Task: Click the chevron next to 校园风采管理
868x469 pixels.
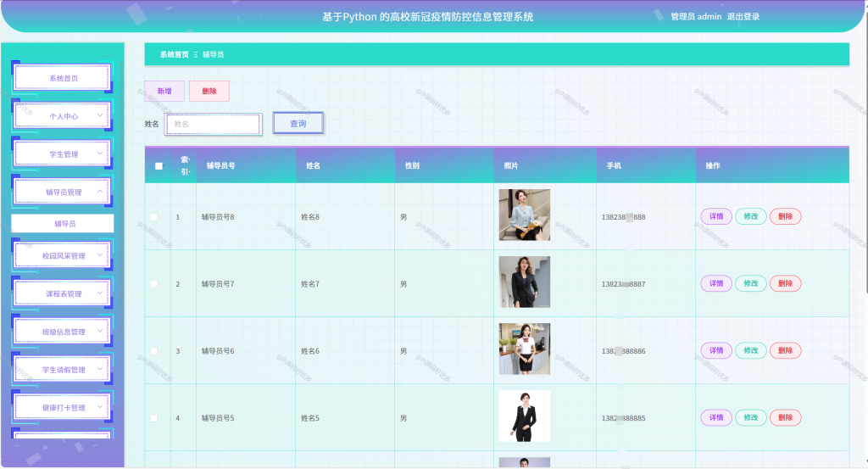Action: coord(100,254)
